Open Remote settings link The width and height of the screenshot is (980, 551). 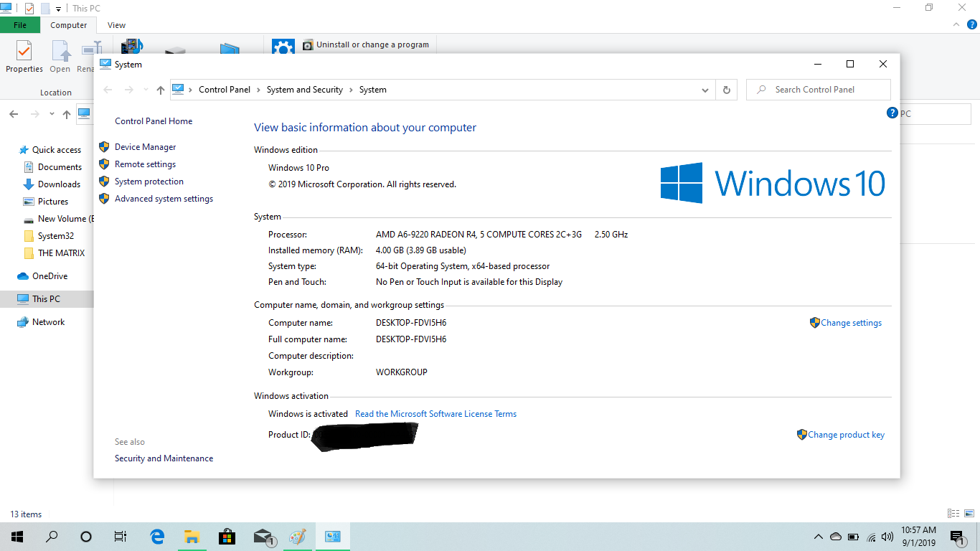[x=145, y=164]
